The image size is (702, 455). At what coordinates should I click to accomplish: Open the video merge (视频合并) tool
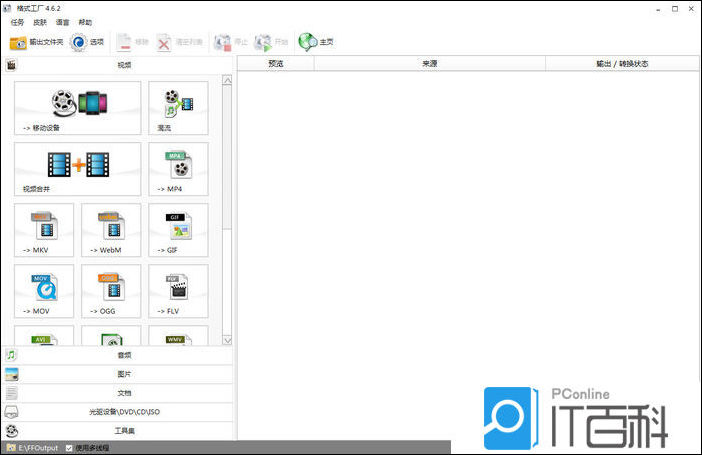pos(78,168)
